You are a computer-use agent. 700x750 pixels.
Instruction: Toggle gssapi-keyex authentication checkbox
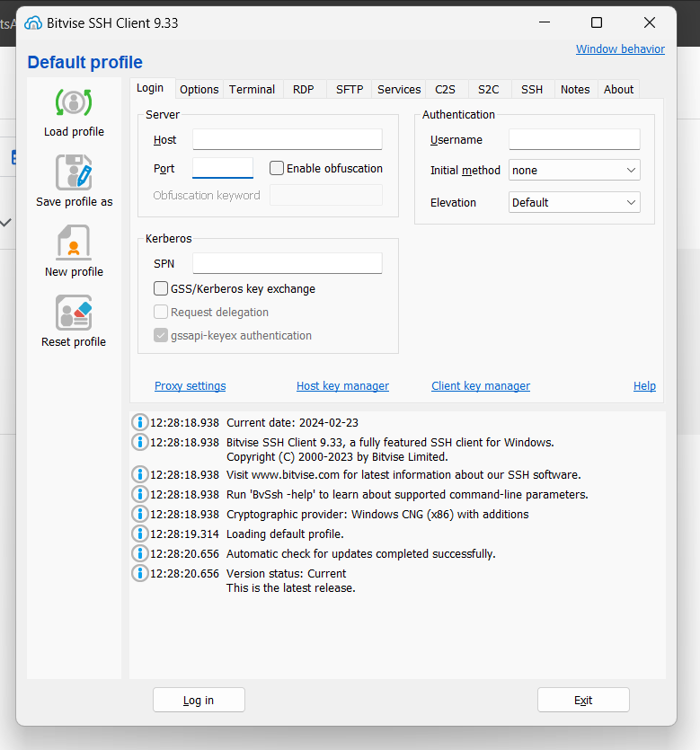(x=161, y=335)
